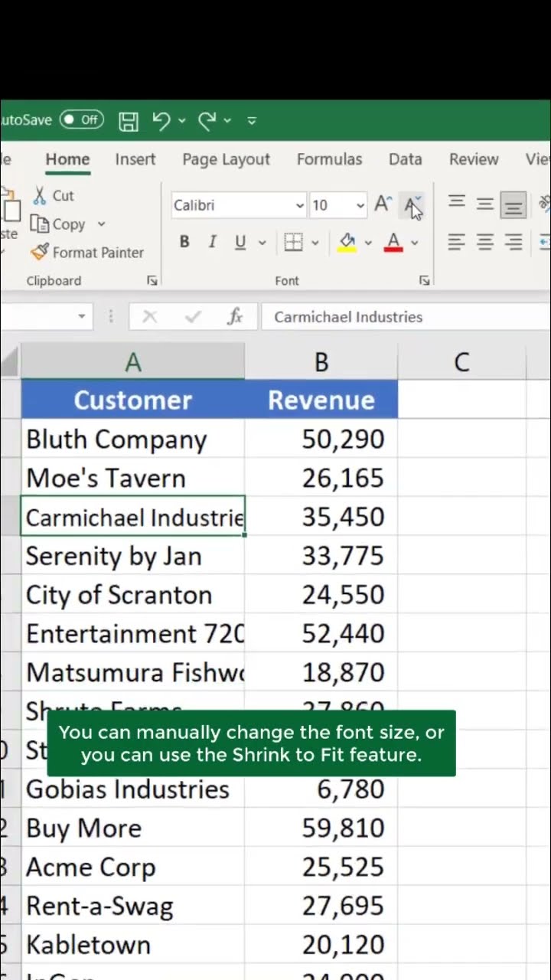Expand the Borders options arrow
The height and width of the screenshot is (980, 551).
pyautogui.click(x=315, y=243)
